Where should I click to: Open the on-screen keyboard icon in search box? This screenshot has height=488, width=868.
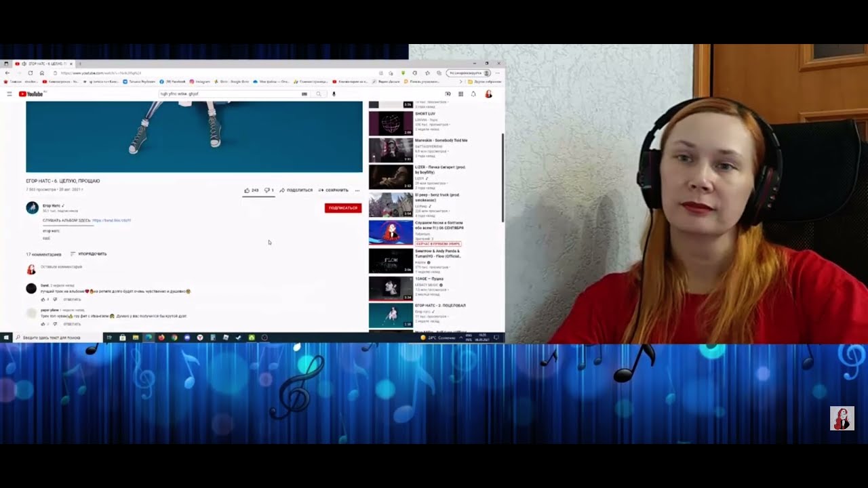[304, 94]
